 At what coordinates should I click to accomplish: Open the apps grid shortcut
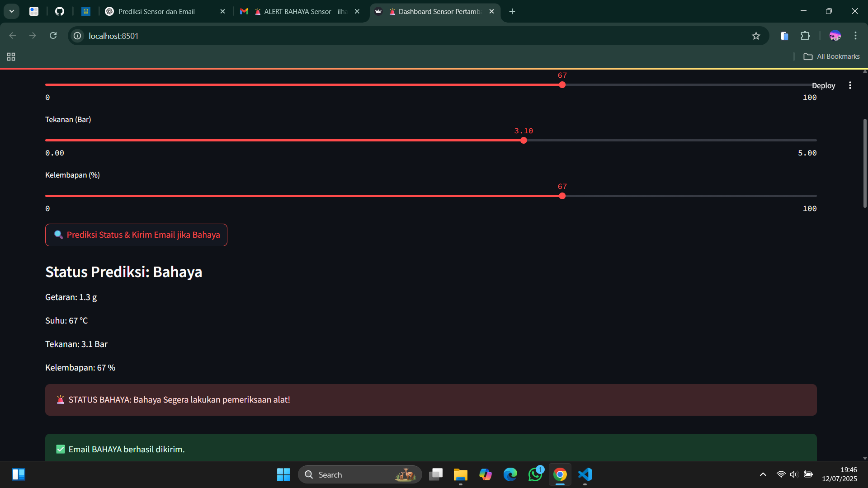pos(11,56)
